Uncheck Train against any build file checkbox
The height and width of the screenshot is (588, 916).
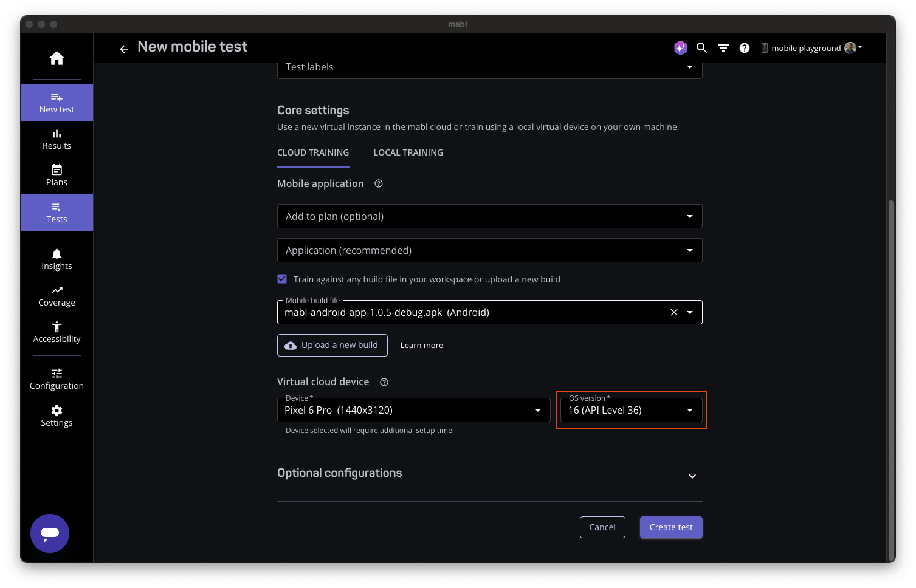click(x=282, y=279)
